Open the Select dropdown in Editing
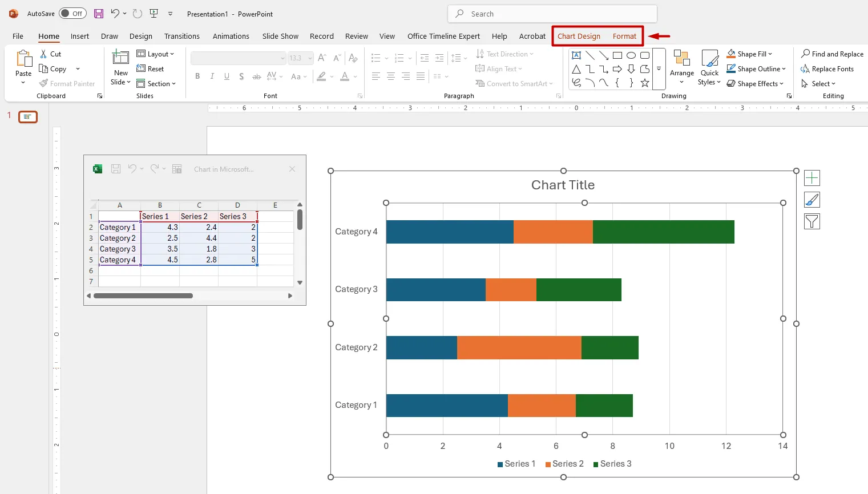The height and width of the screenshot is (494, 868). coord(818,84)
